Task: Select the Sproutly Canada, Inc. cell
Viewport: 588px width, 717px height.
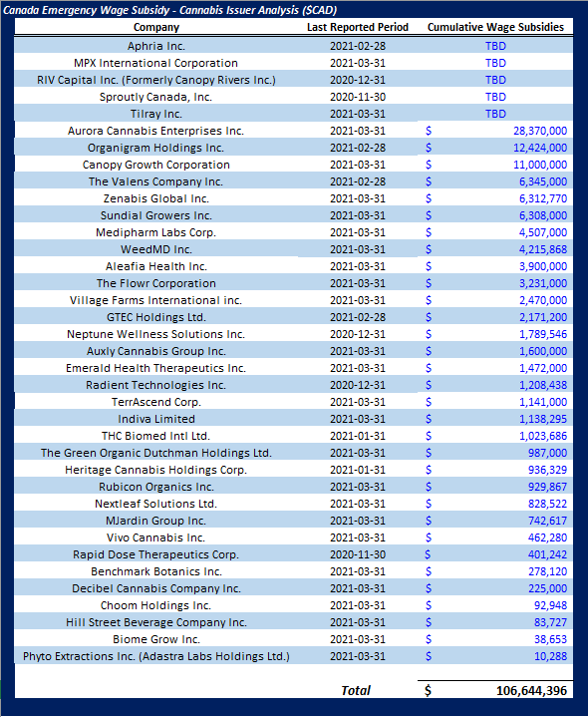Action: 156,97
